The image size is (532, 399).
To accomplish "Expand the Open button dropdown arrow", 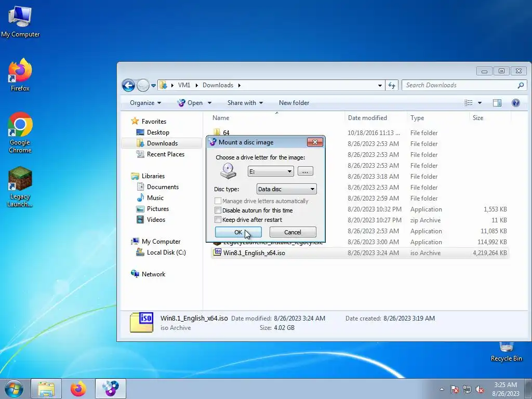I will click(209, 103).
